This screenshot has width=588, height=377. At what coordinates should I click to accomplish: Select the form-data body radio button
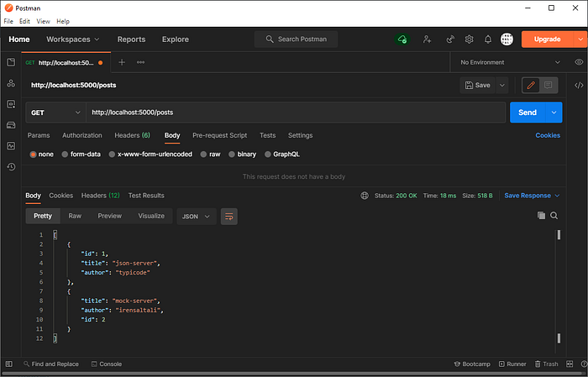click(x=65, y=154)
